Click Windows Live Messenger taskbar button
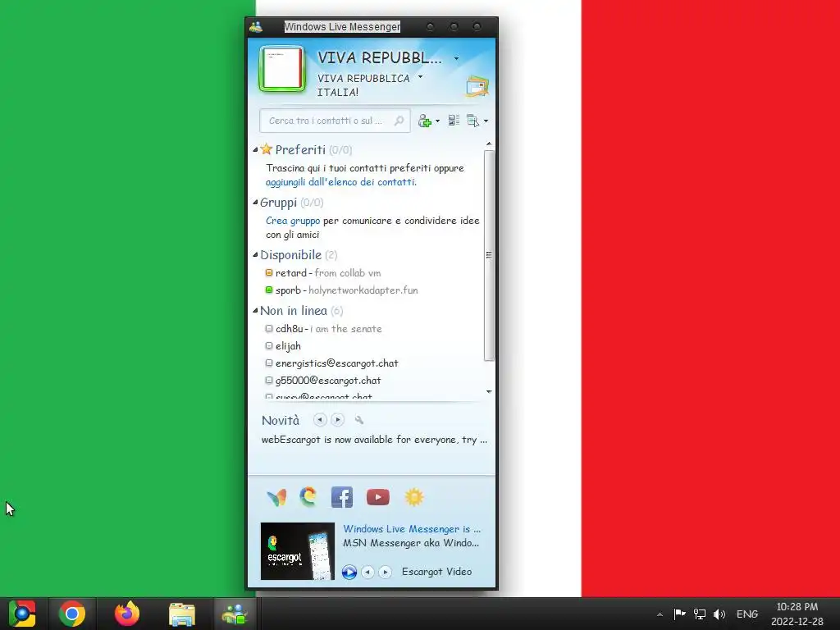840x630 pixels. tap(235, 614)
